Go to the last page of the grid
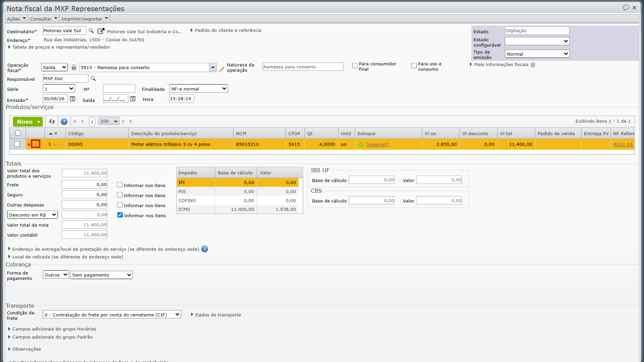Screen dimensions: 644x362 click(x=131, y=121)
